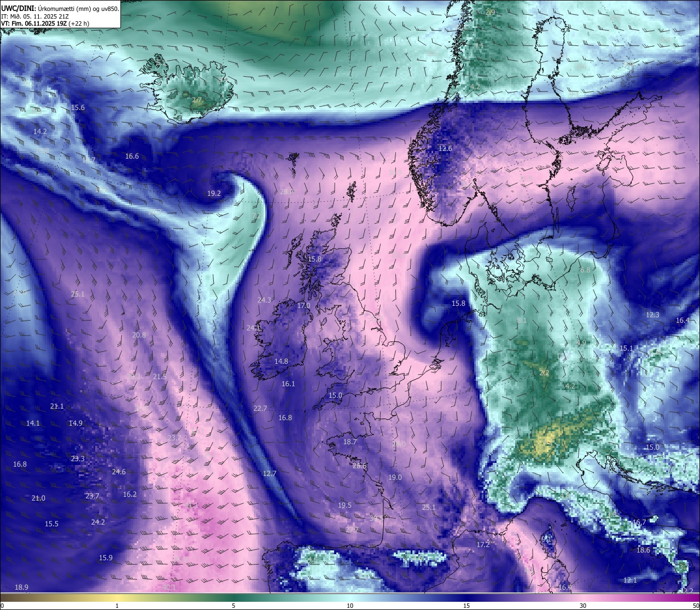The image size is (700, 610).
Task: Click the VT: Fim. 06.11.2025 19Z (+22 h) line
Action: (x=45, y=23)
